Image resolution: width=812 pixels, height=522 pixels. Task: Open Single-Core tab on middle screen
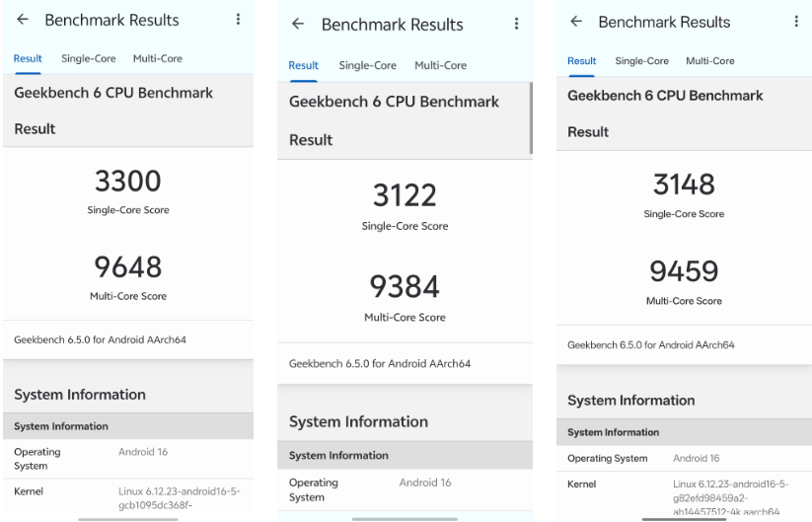tap(367, 66)
